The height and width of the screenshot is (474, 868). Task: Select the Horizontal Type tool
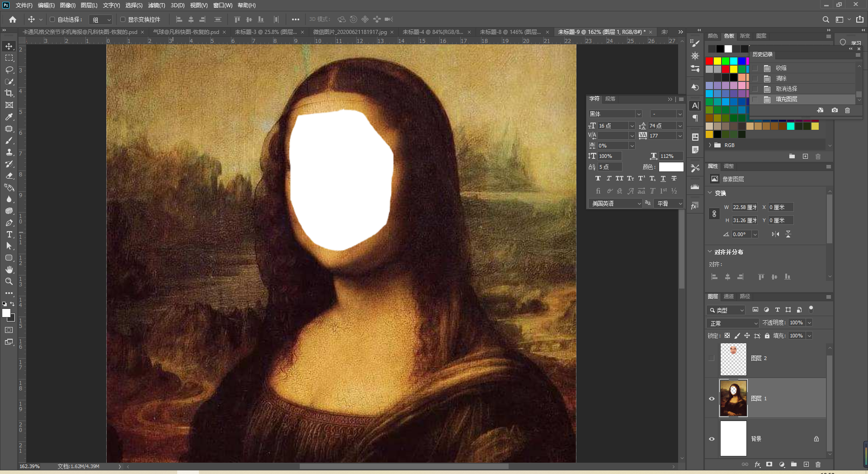coord(9,234)
